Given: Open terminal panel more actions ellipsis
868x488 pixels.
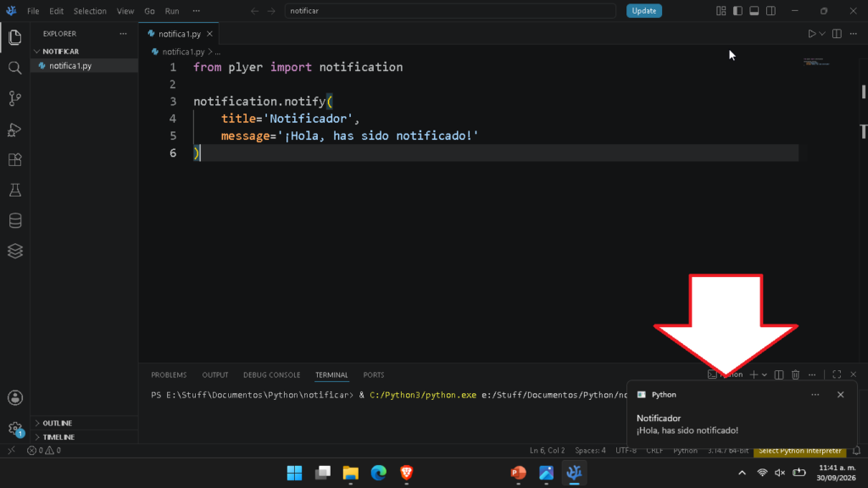Looking at the screenshot, I should tap(812, 374).
